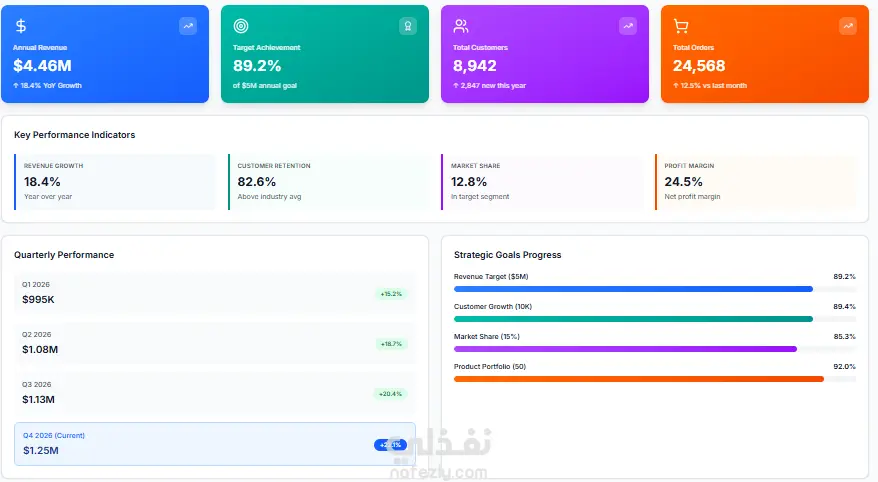Select the Q3 2026 $1.13M row
878x482 pixels.
[215, 393]
